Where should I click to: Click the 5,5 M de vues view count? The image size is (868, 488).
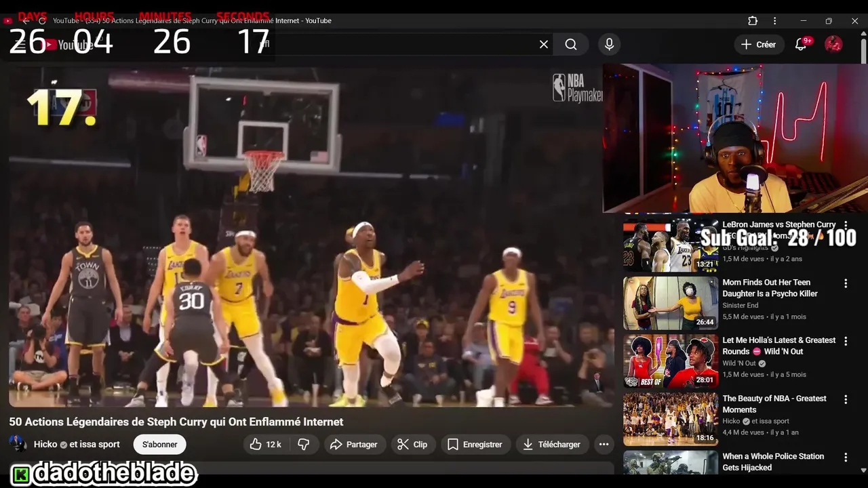[x=745, y=317]
